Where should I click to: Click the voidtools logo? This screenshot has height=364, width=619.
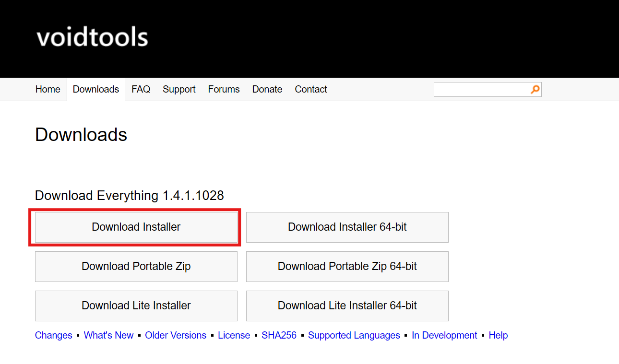click(x=92, y=37)
